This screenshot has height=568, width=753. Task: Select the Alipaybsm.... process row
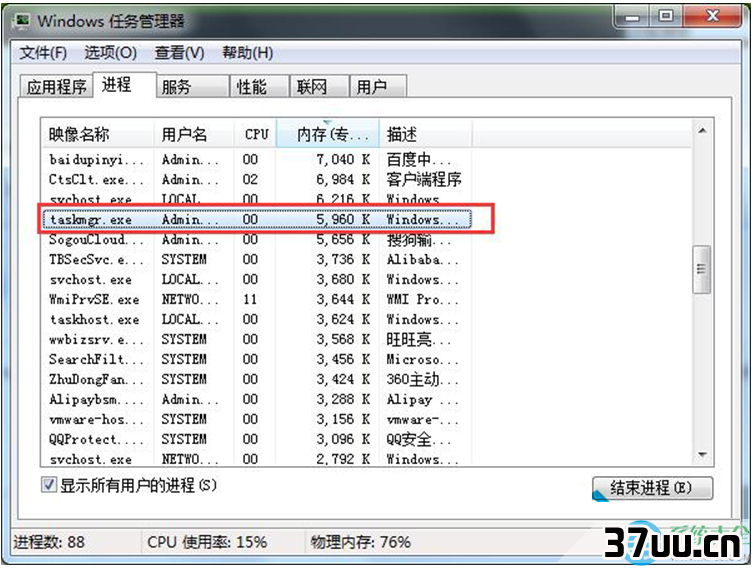pos(257,400)
